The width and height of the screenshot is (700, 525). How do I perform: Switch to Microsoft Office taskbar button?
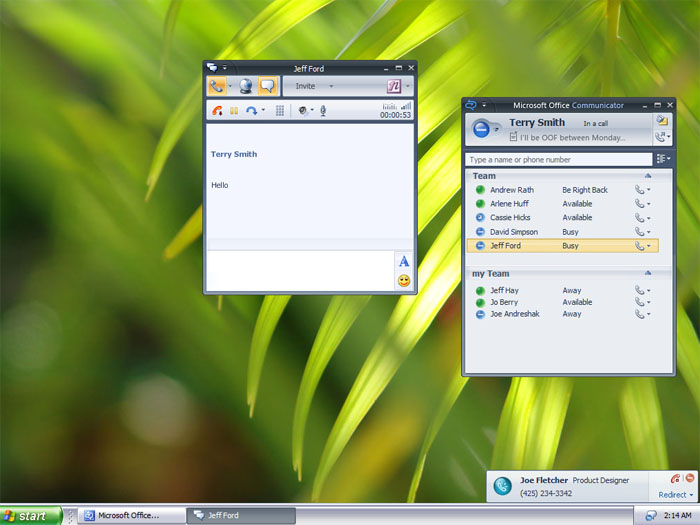click(131, 516)
